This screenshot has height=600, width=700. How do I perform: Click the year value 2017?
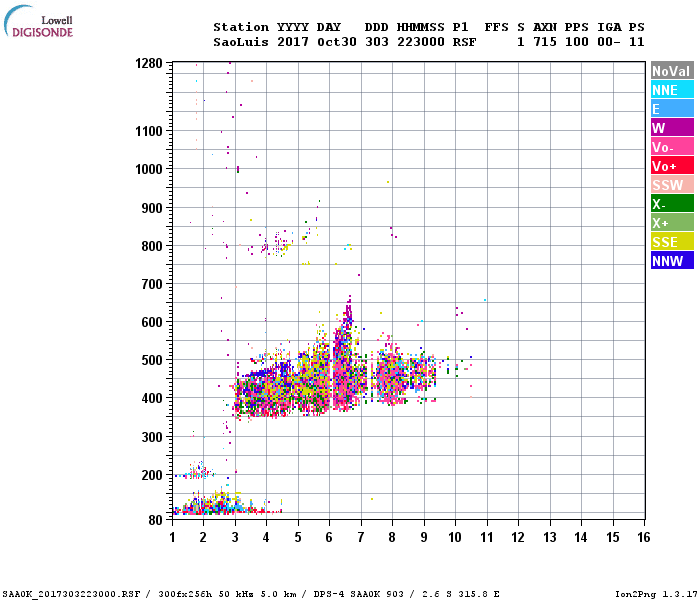tap(293, 42)
